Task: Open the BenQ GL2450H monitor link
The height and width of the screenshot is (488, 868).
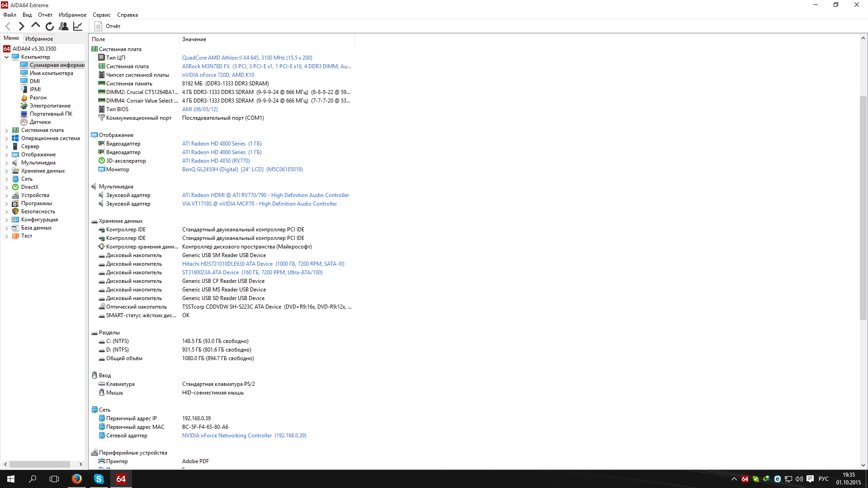Action: (242, 169)
